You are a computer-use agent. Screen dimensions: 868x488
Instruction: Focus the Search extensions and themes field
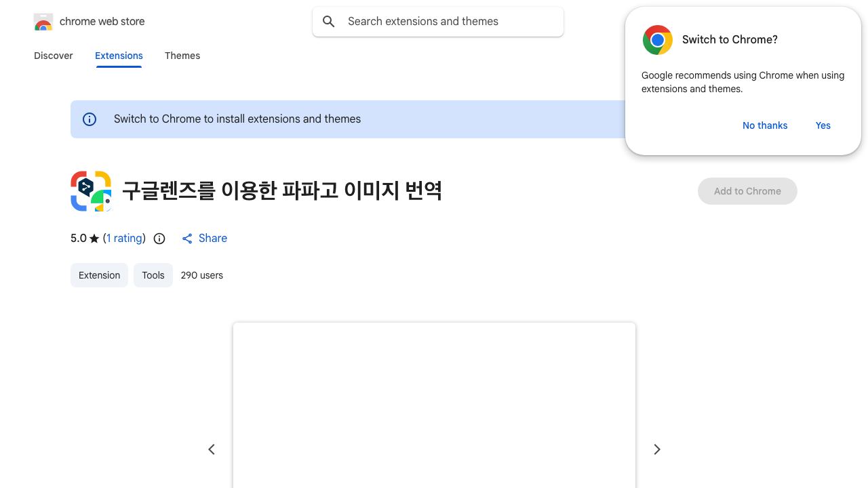tap(438, 22)
